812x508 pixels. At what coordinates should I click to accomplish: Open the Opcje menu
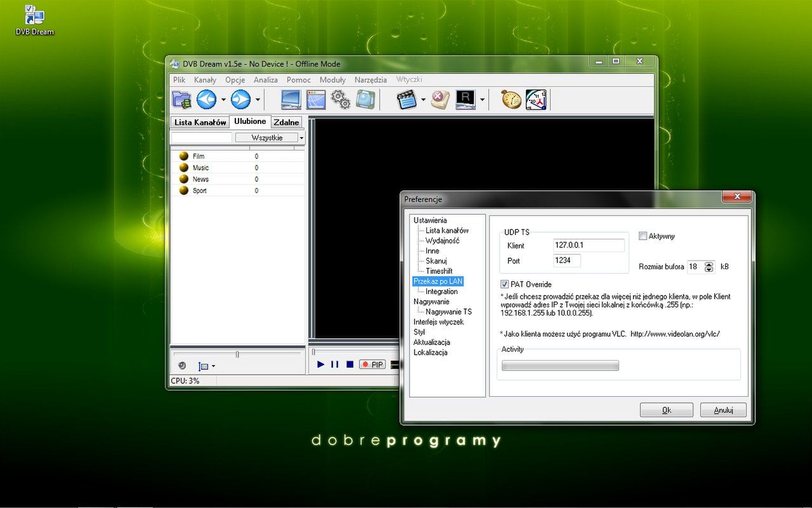(235, 80)
